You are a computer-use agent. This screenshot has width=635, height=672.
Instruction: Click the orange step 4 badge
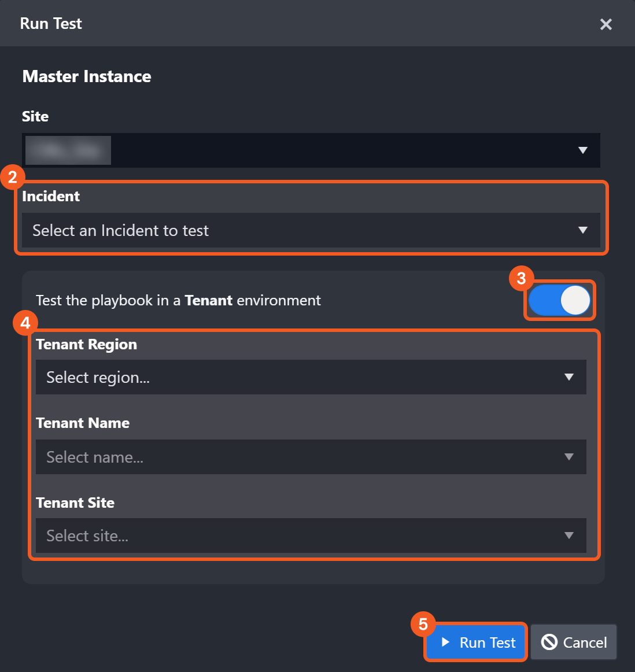25,322
